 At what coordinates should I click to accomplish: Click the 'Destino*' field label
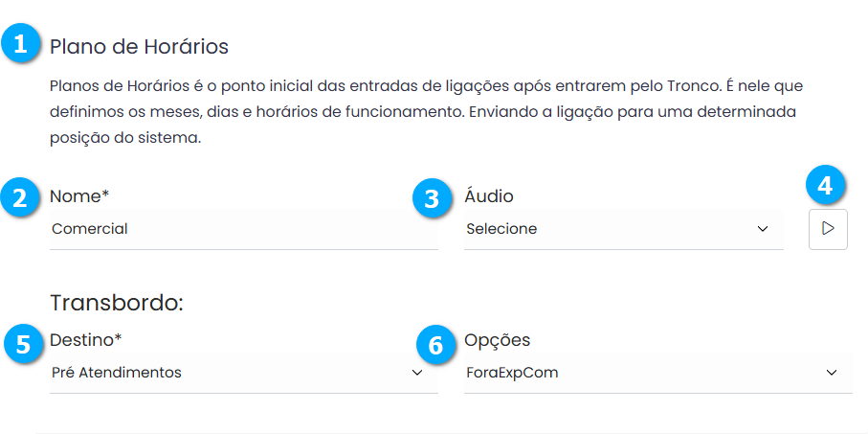tap(86, 340)
